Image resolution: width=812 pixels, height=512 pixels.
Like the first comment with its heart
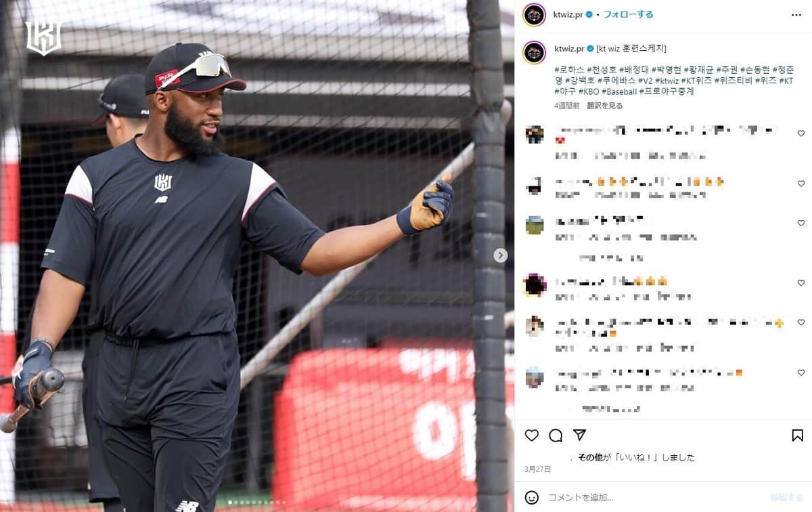click(801, 133)
